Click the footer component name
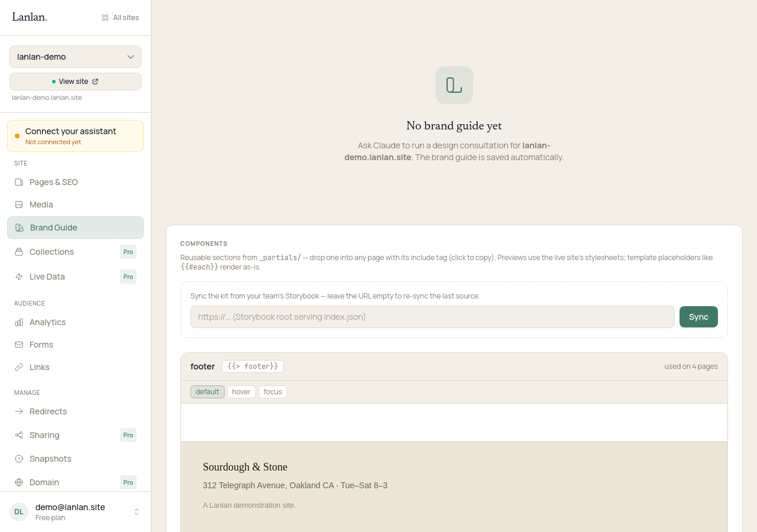The height and width of the screenshot is (532, 757). point(202,366)
